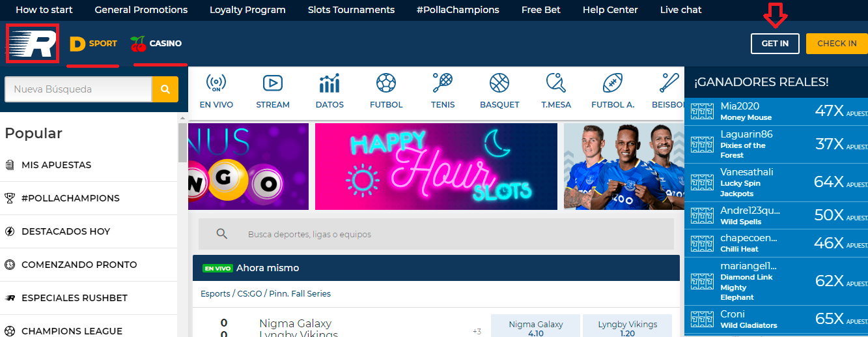
Task: Click the Ahora mismo live header
Action: [436, 268]
